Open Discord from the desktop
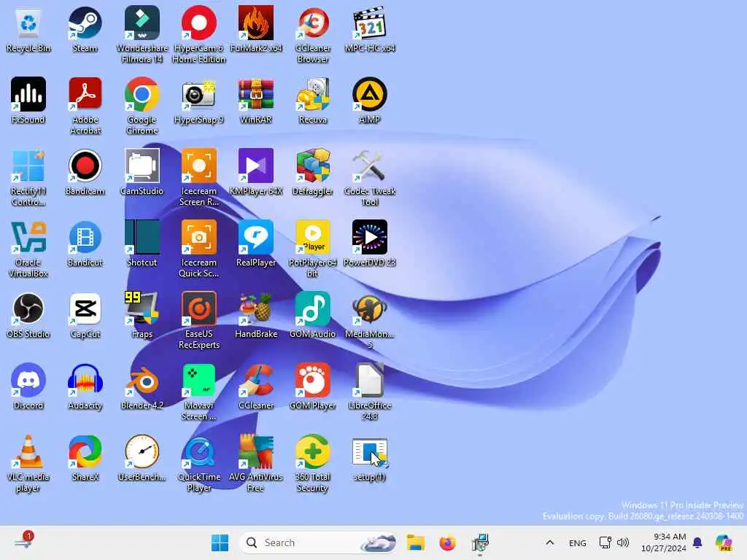 click(28, 387)
